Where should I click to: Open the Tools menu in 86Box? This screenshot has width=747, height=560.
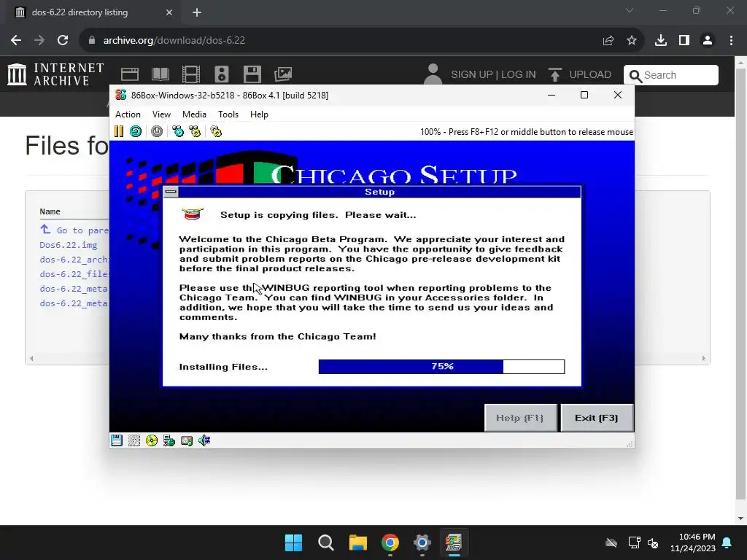[x=228, y=114]
